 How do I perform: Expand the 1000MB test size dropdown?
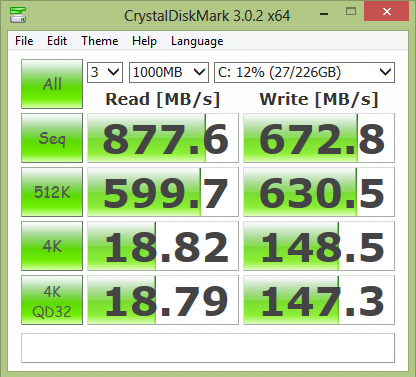click(169, 72)
